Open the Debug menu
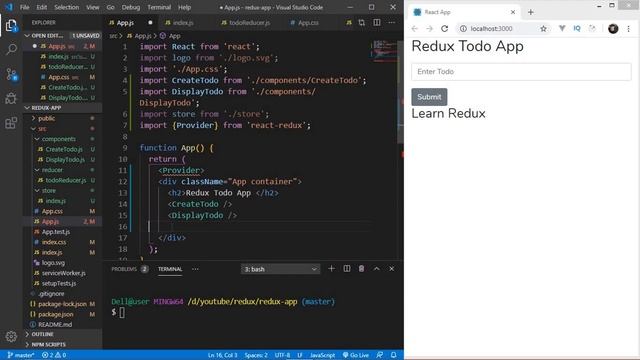This screenshot has width=640, height=360. pos(131,7)
